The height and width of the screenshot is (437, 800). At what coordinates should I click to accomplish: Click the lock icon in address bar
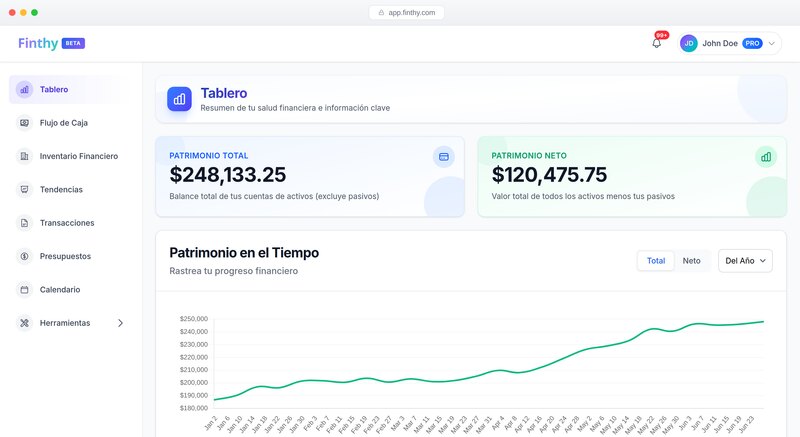381,13
